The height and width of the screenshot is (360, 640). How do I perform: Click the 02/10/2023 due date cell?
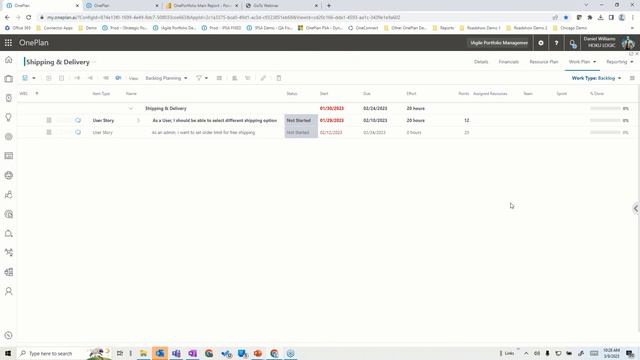pos(375,120)
